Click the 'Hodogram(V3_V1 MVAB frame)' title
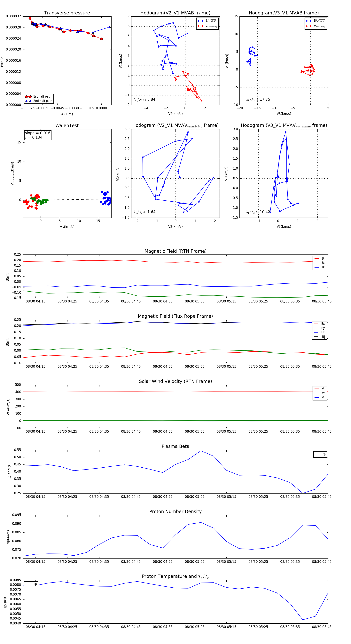 point(284,13)
